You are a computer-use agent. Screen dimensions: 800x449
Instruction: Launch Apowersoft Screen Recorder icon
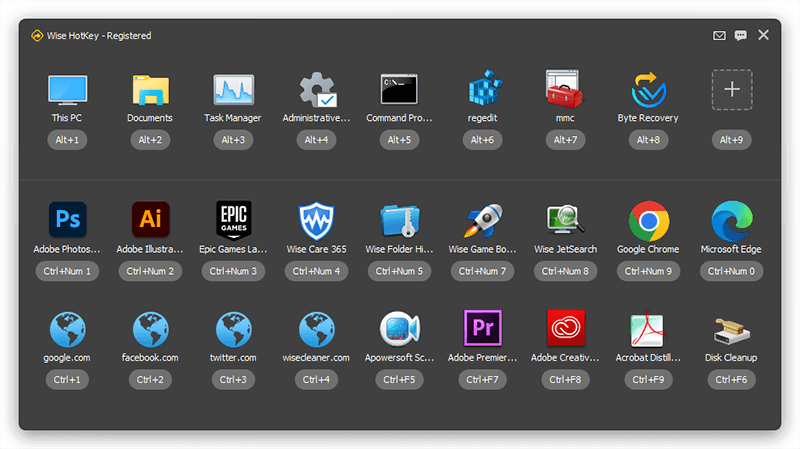pyautogui.click(x=399, y=329)
